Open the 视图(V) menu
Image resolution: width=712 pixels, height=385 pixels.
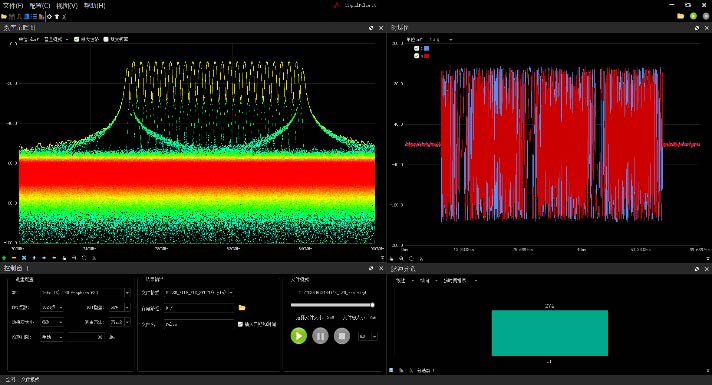(67, 6)
